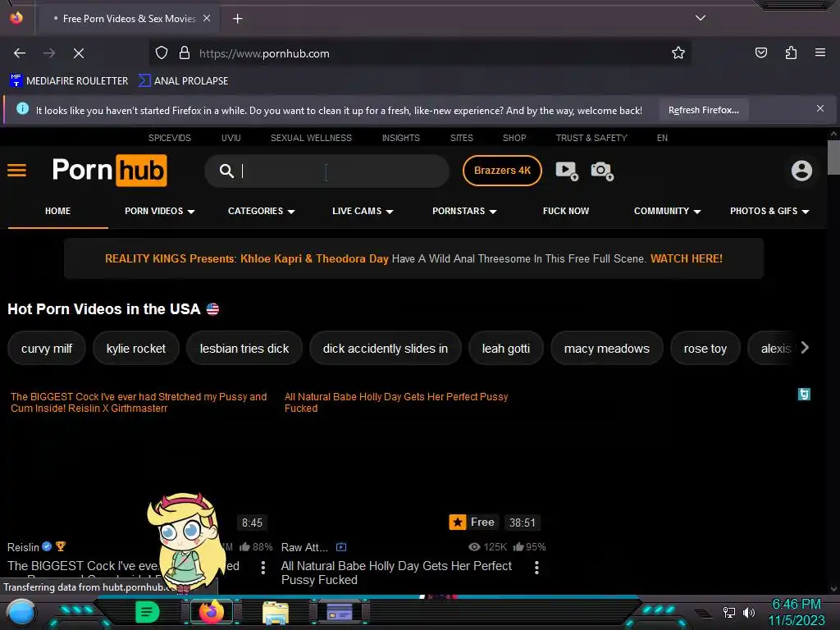
Task: Click the Firefox logo in the tab bar
Action: tap(16, 18)
